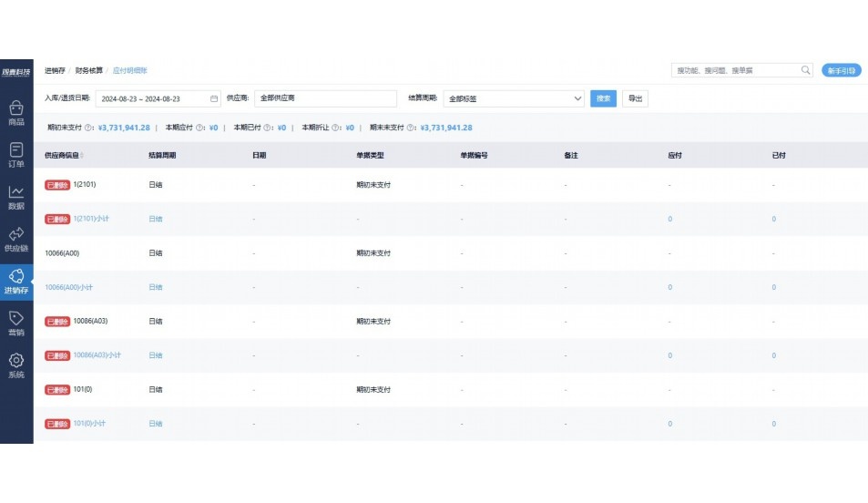This screenshot has height=503, width=868.
Task: Go to 财务核算 breadcrumb
Action: click(x=88, y=70)
